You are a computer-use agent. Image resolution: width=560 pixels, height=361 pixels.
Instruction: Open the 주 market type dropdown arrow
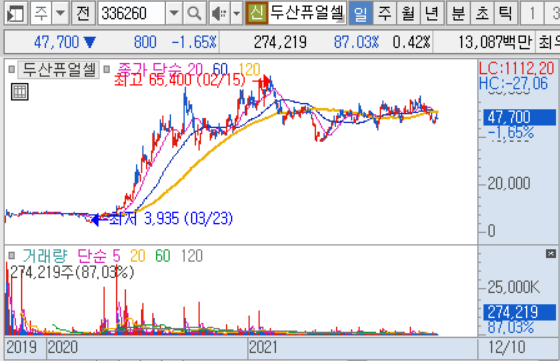click(x=61, y=13)
